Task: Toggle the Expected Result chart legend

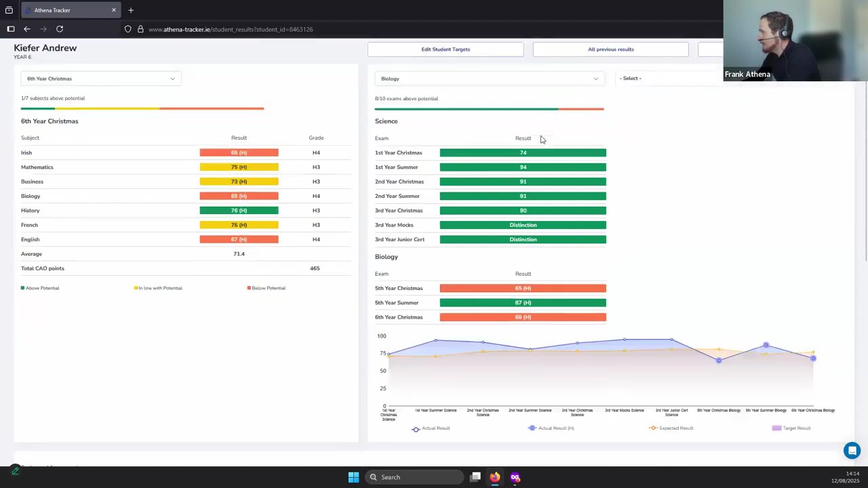Action: click(x=671, y=428)
